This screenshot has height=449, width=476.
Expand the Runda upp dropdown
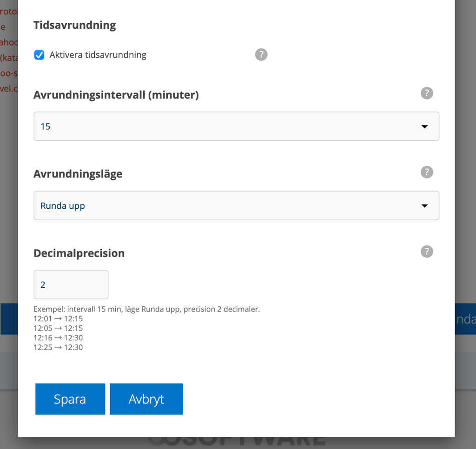[236, 205]
